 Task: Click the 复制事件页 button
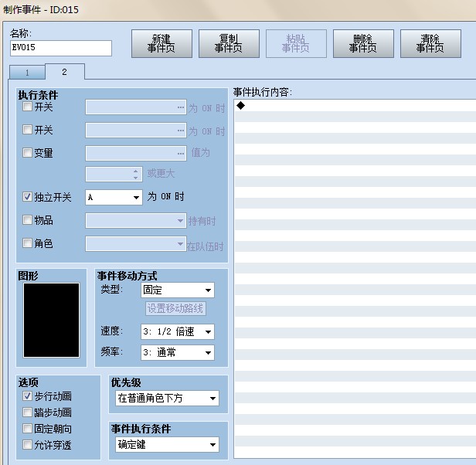tap(229, 43)
